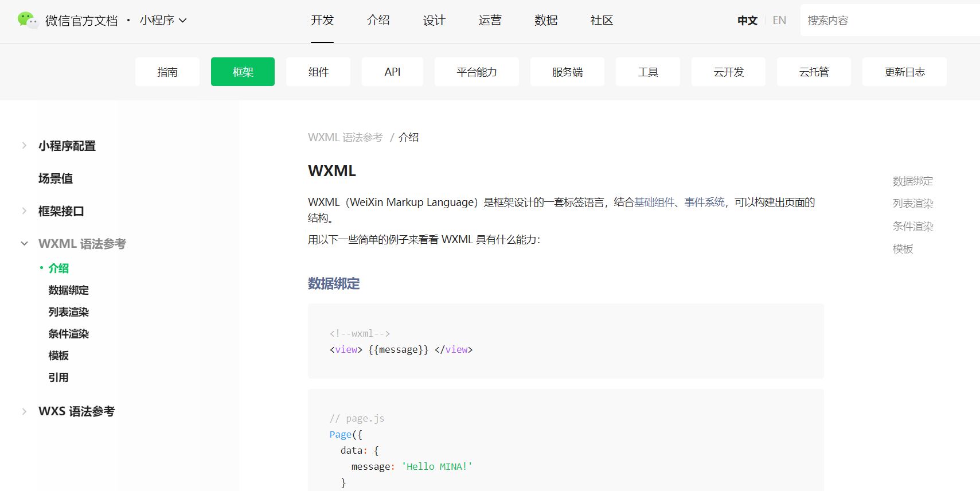Open the 小程序 platform dropdown
The height and width of the screenshot is (491, 980).
[163, 20]
